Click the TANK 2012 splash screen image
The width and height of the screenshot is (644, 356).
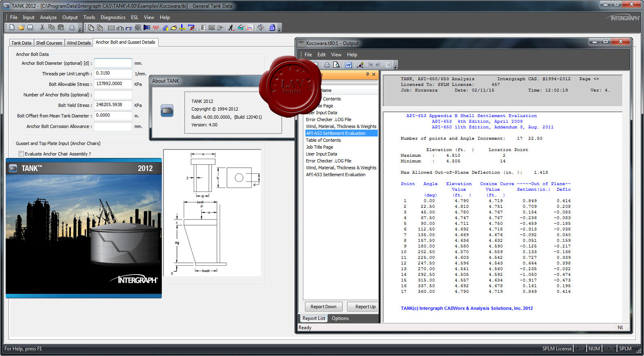(84, 228)
